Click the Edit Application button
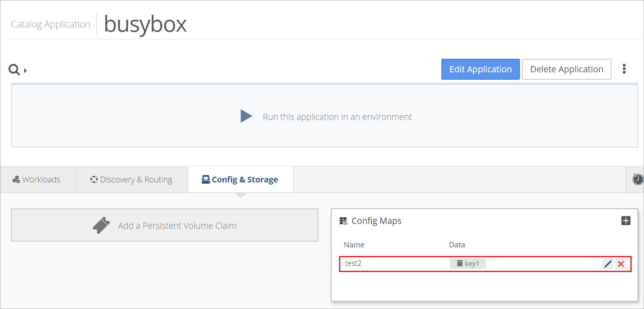Screen dimensions: 644x309 tap(480, 69)
